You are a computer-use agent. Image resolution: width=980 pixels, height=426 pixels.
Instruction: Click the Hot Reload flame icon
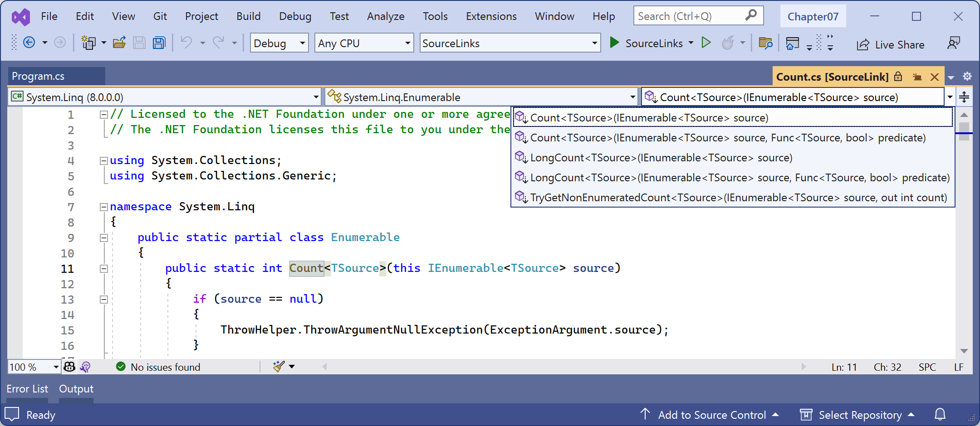(728, 43)
